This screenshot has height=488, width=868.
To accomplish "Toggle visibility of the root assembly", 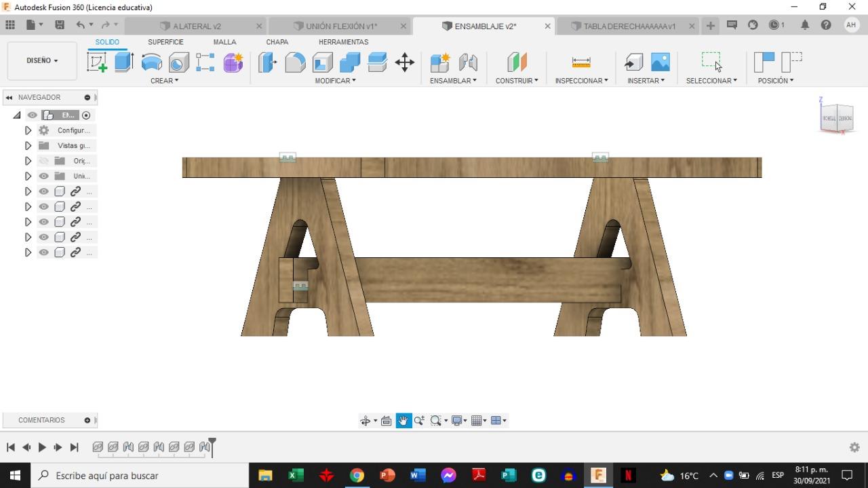I will 32,115.
